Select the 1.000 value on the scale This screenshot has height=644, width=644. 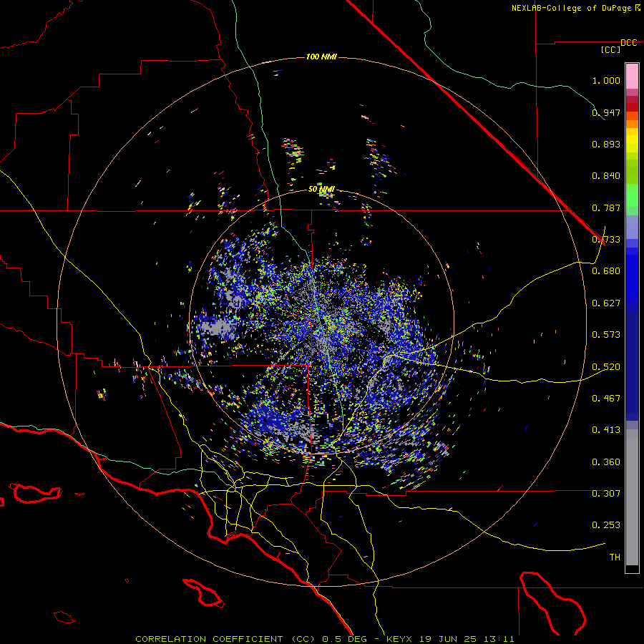[606, 80]
